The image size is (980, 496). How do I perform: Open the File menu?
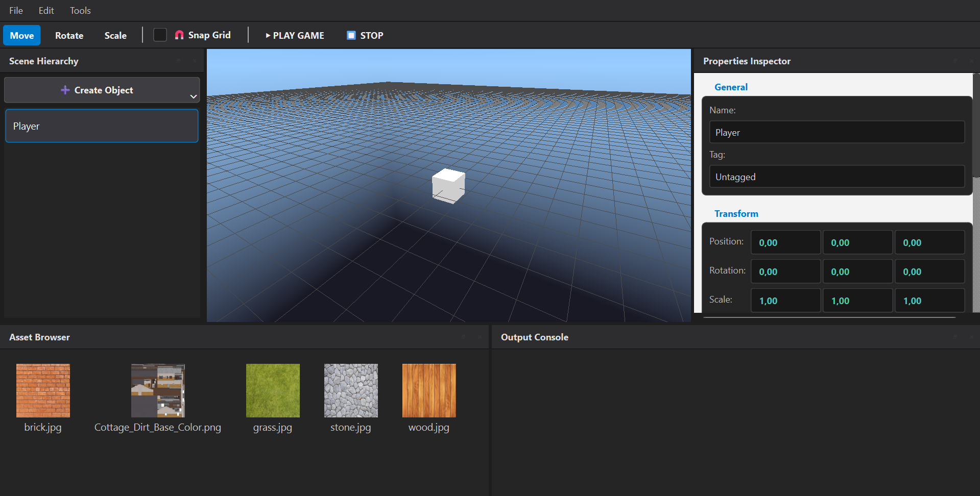pyautogui.click(x=15, y=10)
